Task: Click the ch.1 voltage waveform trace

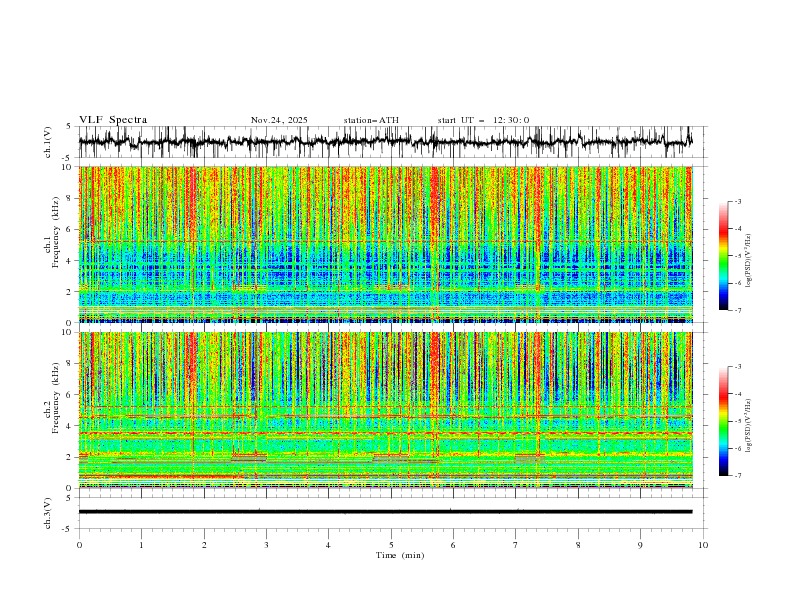Action: pyautogui.click(x=385, y=142)
